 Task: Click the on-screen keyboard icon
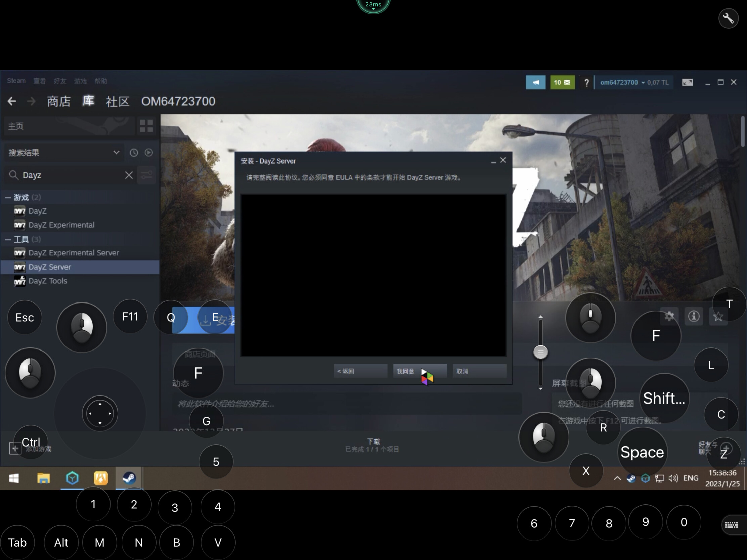732,524
